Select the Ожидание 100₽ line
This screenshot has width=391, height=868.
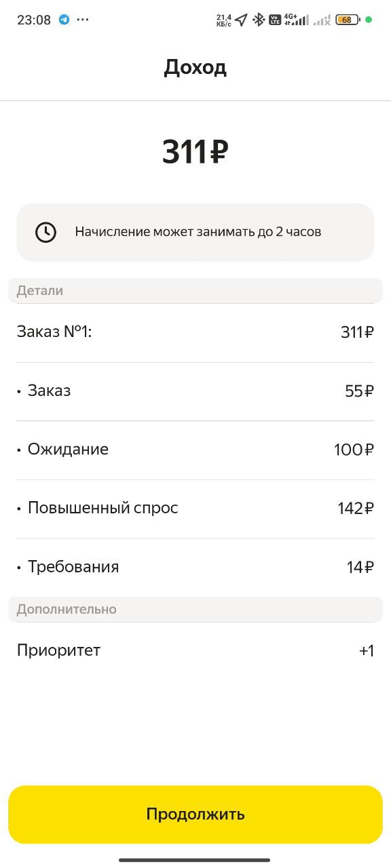point(195,450)
